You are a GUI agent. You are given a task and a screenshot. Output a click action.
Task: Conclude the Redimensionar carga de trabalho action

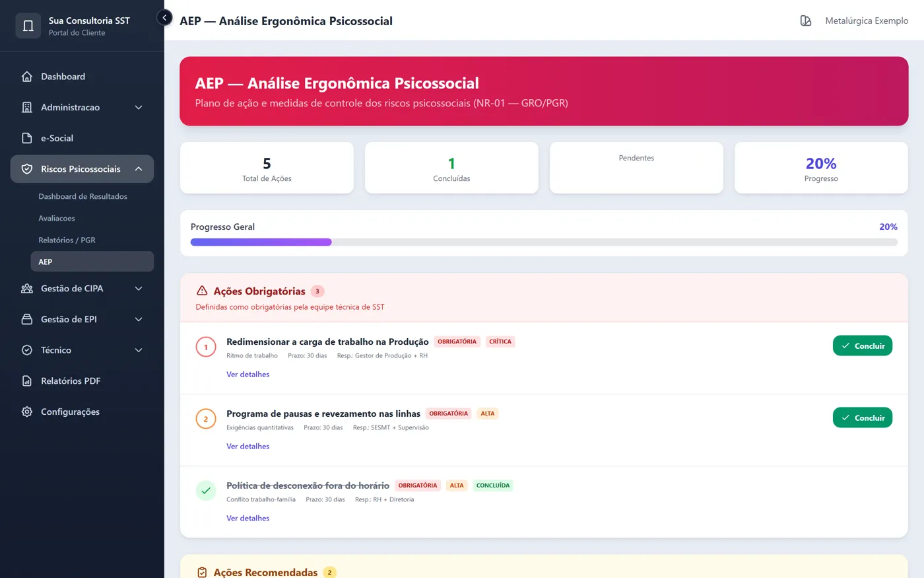click(x=863, y=346)
